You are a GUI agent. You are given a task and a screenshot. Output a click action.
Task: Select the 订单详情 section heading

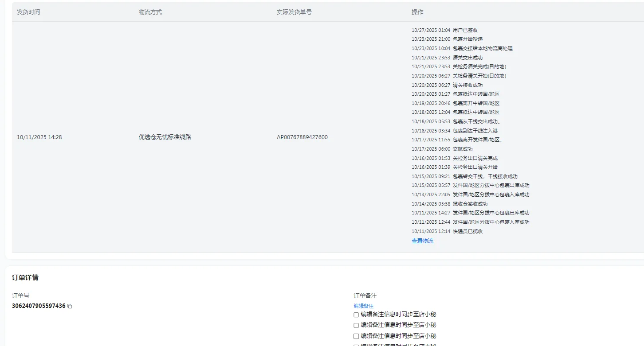point(25,278)
